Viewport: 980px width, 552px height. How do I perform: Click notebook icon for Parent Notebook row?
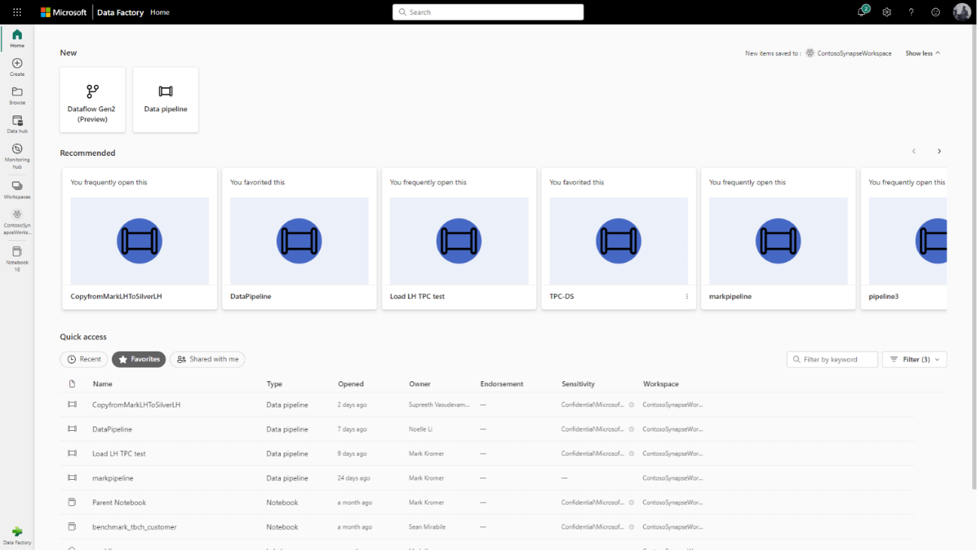[x=72, y=502]
